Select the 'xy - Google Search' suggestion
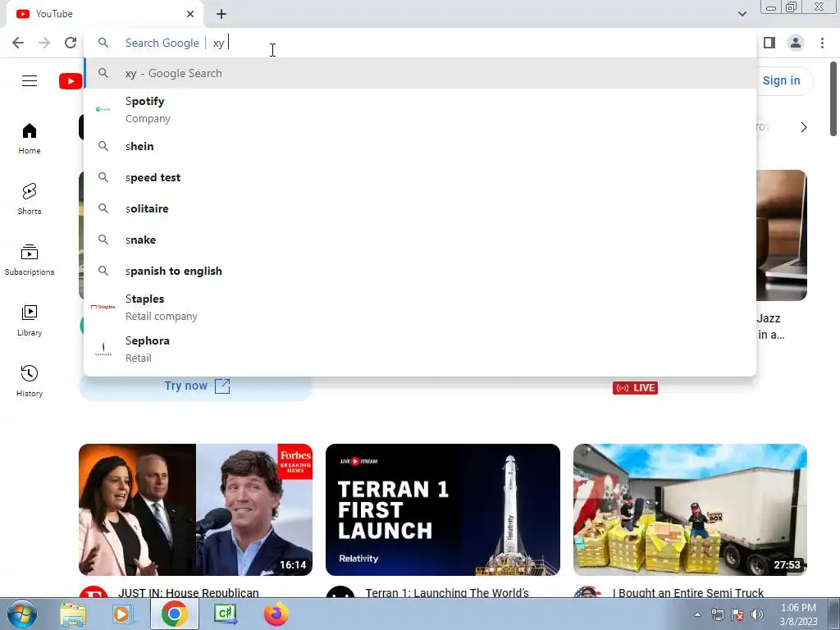840x630 pixels. tap(420, 73)
